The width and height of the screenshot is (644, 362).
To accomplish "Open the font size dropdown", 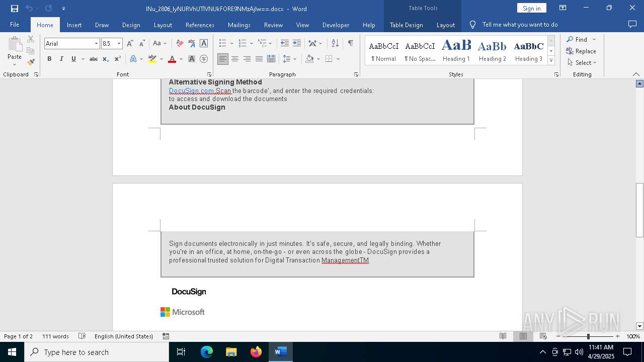I will (119, 44).
